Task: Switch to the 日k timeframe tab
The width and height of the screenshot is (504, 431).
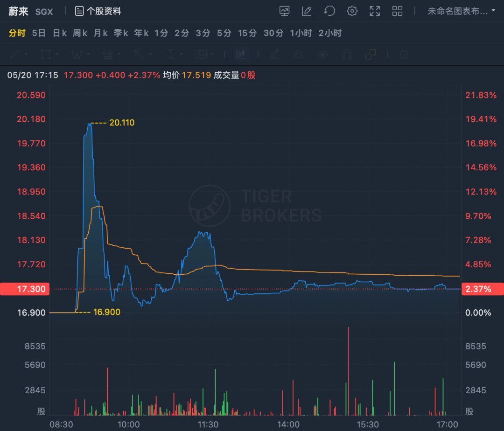Action: point(60,33)
